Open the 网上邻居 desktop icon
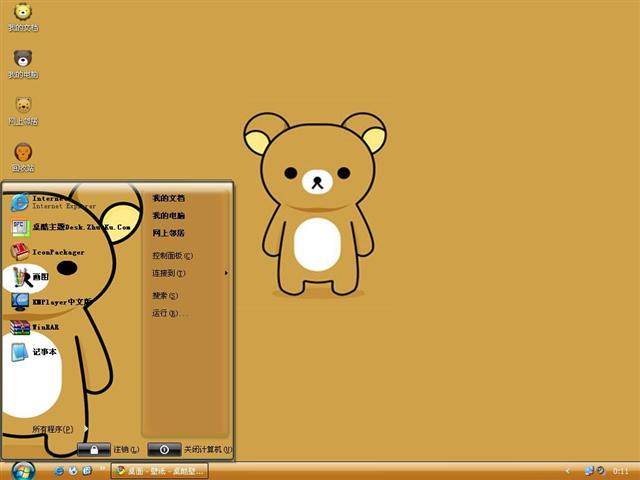640x480 pixels. [x=23, y=111]
